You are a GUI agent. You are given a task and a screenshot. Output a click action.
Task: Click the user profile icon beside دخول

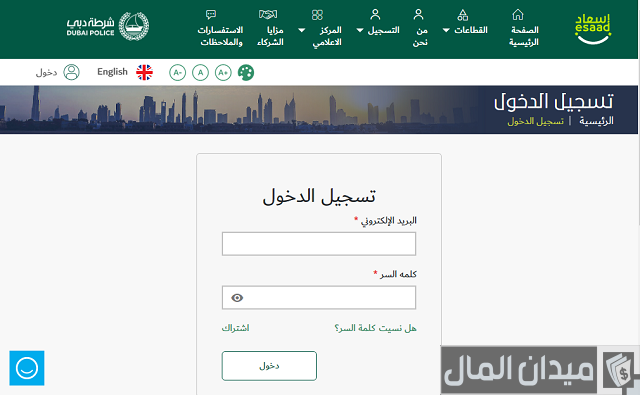tap(71, 72)
